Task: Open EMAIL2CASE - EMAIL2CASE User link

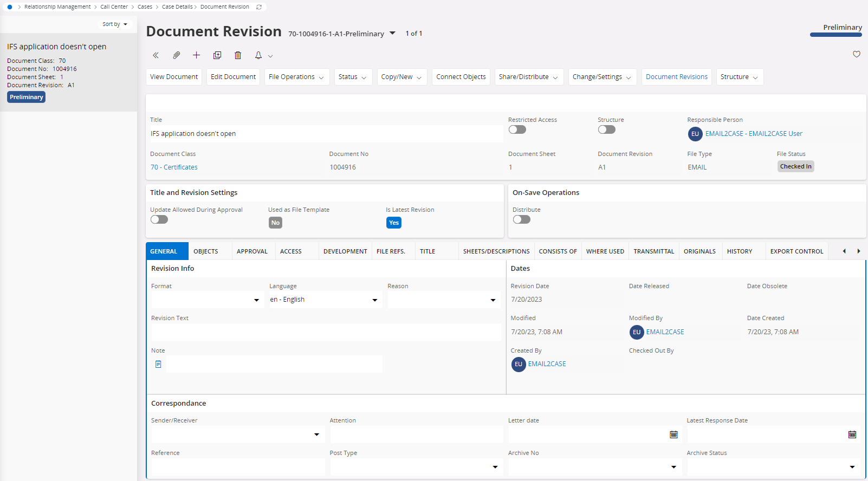Action: (x=754, y=134)
